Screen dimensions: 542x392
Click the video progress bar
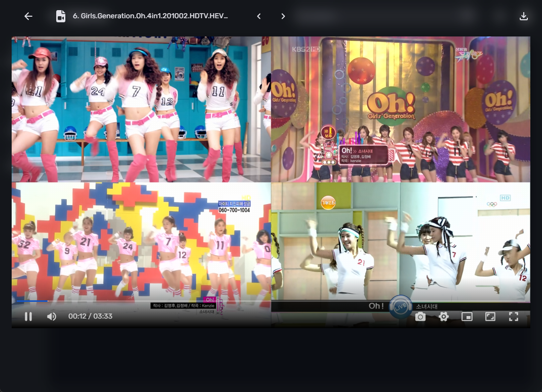pyautogui.click(x=271, y=301)
